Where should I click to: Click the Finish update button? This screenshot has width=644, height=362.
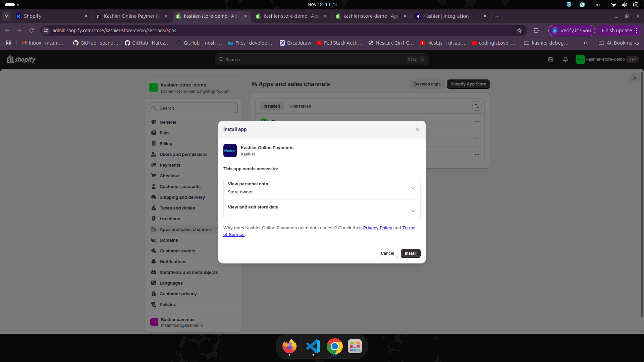click(619, 31)
